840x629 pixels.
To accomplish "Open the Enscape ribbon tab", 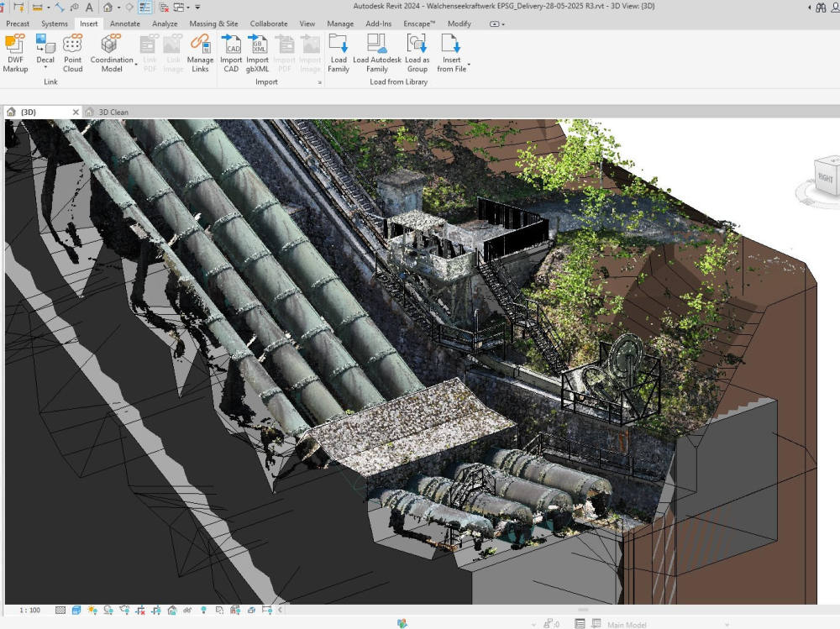I will tap(419, 24).
